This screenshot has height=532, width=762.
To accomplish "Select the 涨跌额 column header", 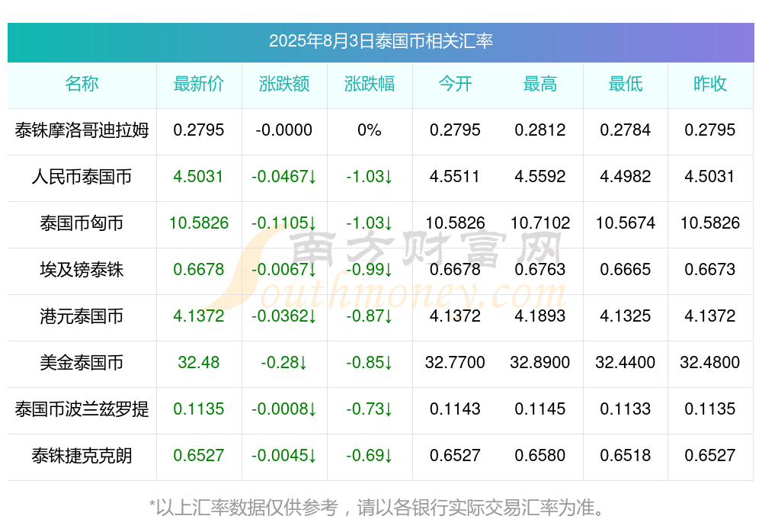I will click(x=284, y=84).
